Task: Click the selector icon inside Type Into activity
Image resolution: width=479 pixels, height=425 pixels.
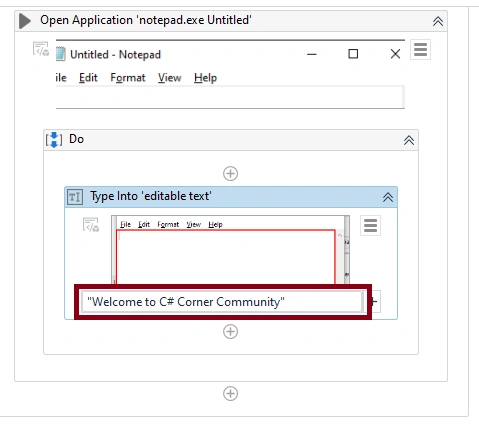Action: [91, 225]
